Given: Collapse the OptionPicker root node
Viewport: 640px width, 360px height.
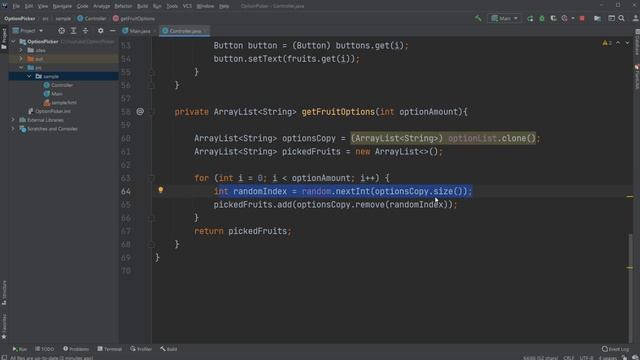Looking at the screenshot, I should pyautogui.click(x=13, y=42).
